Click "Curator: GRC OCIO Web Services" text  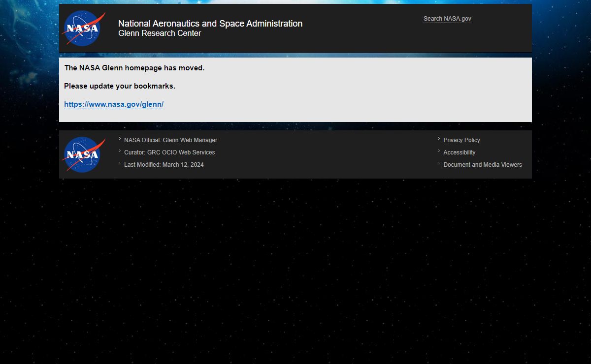coord(169,152)
